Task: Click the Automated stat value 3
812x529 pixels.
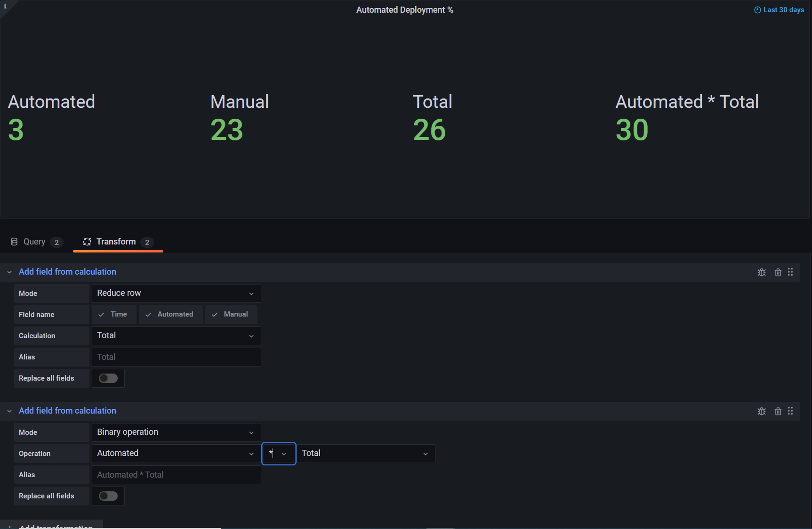Action: pyautogui.click(x=16, y=130)
